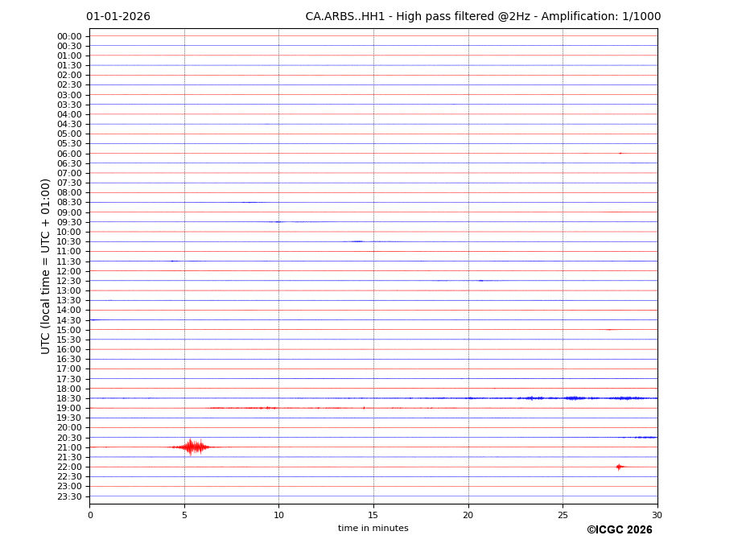Click the faint red blip on the 15:00 trace

click(x=609, y=330)
